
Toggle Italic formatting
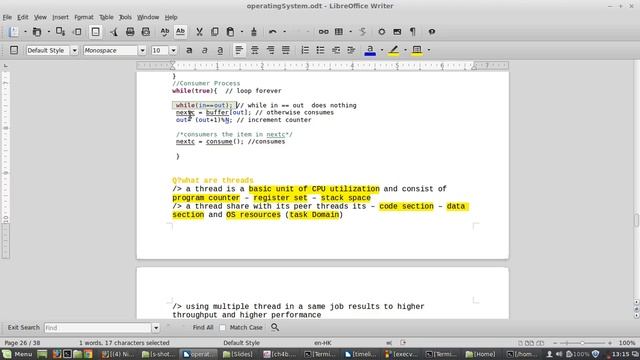(x=204, y=50)
